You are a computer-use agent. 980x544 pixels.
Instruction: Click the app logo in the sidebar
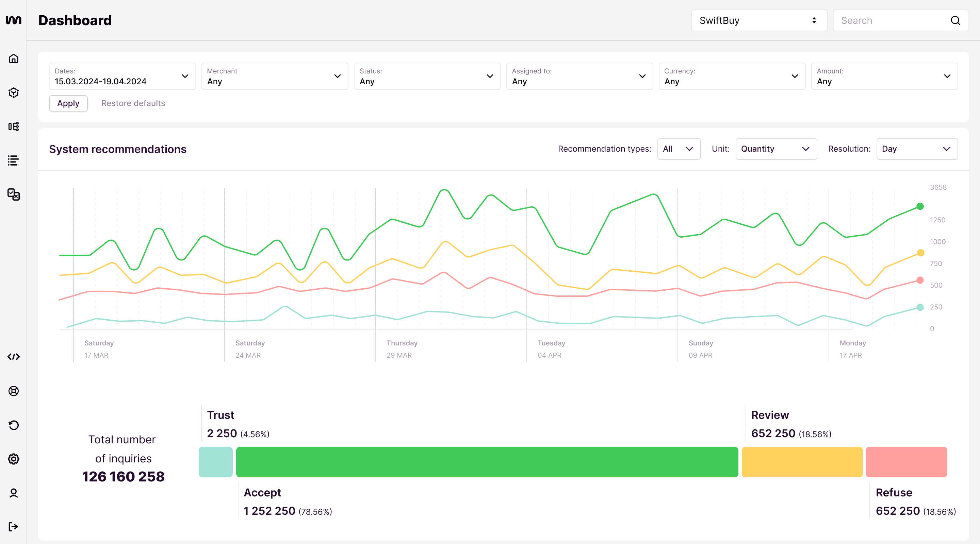(14, 20)
